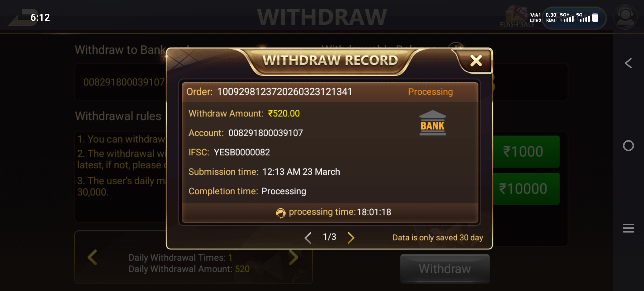Viewport: 644px width, 291px height.
Task: Click the customer support headset icon
Action: click(x=625, y=17)
